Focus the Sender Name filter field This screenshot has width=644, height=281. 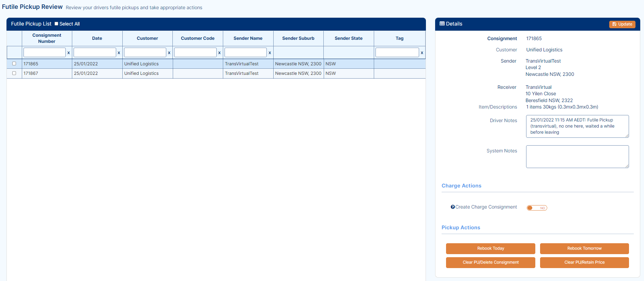(x=246, y=52)
